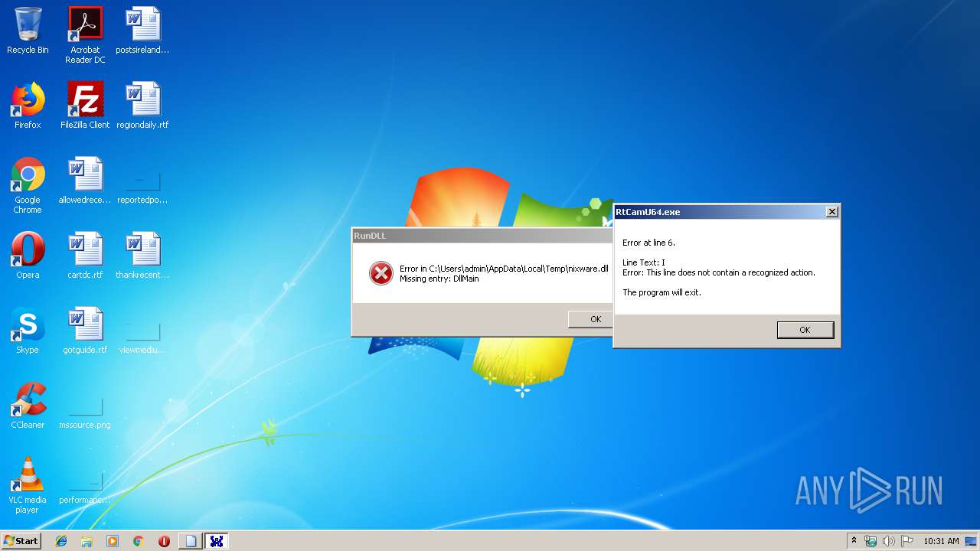Open network status tray icon
This screenshot has height=551, width=980.
(871, 541)
